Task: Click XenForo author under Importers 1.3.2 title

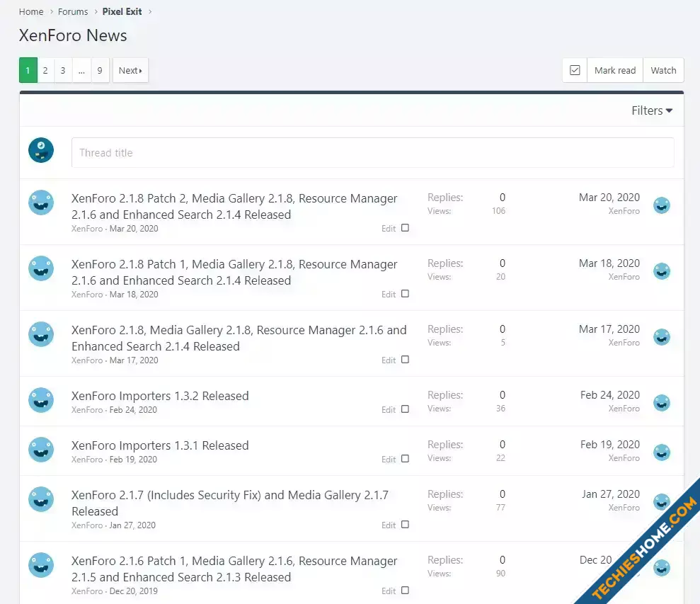Action: pyautogui.click(x=87, y=410)
